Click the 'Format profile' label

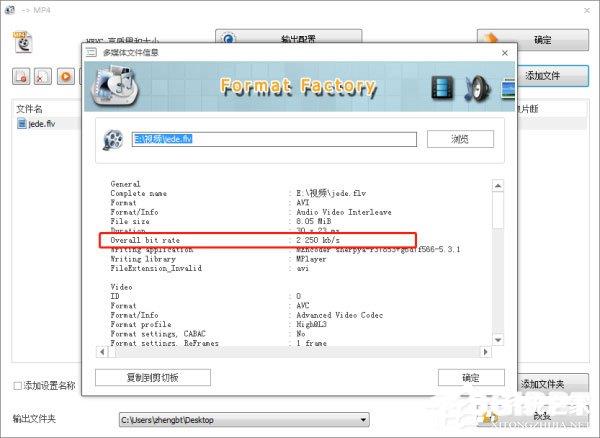[x=141, y=324]
